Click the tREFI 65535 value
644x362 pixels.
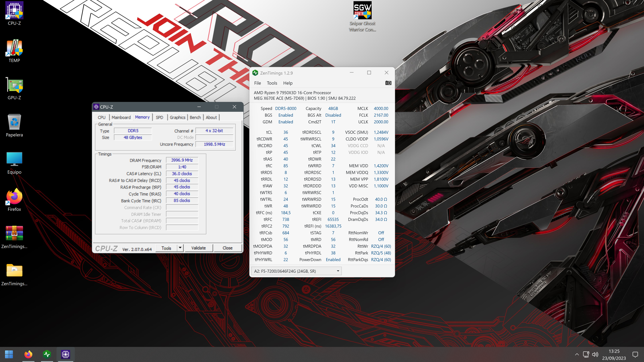click(x=333, y=219)
